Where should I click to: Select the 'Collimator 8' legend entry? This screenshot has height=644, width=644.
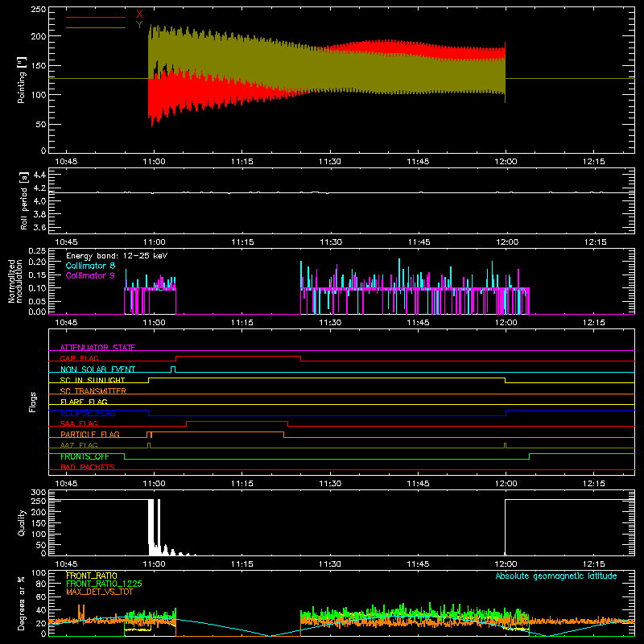click(x=90, y=266)
